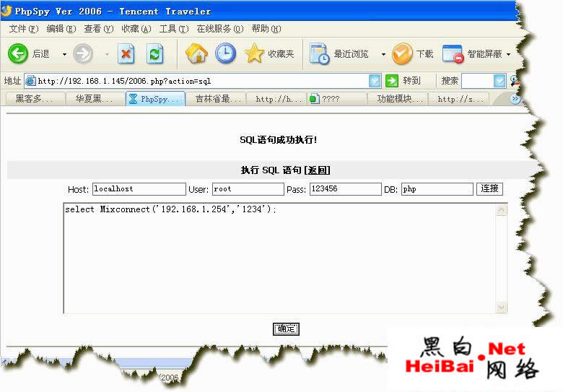Click the Stop page icon with red X
The height and width of the screenshot is (392, 563).
tap(126, 54)
